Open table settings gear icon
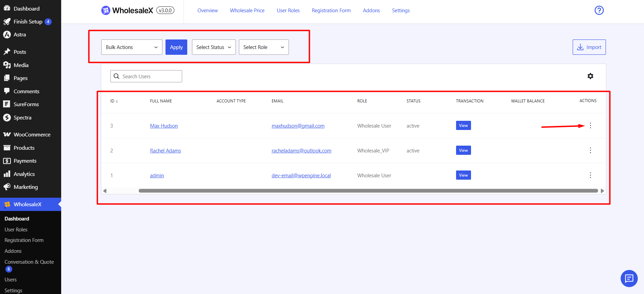The height and width of the screenshot is (294, 644). click(590, 76)
